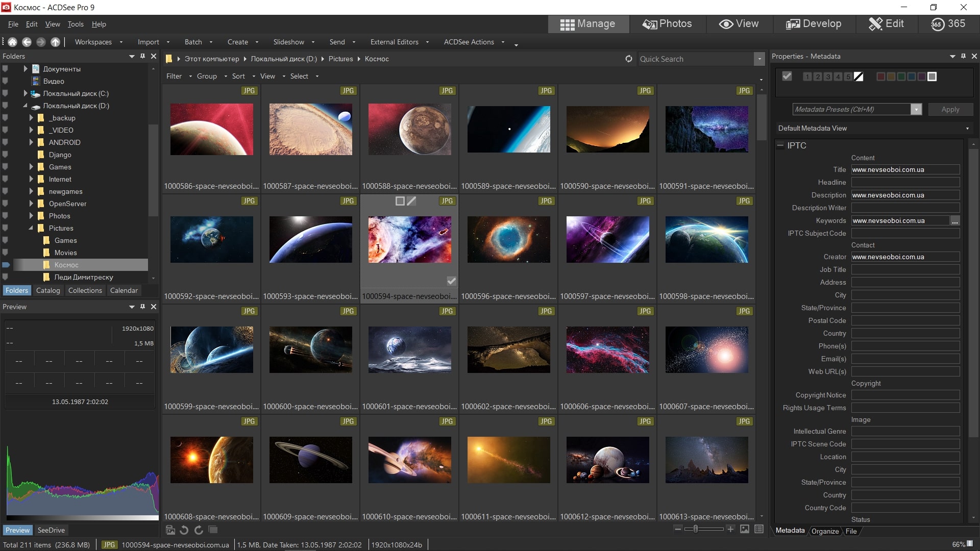The width and height of the screenshot is (980, 551).
Task: Click the thumbnail size slider handle
Action: (x=695, y=529)
